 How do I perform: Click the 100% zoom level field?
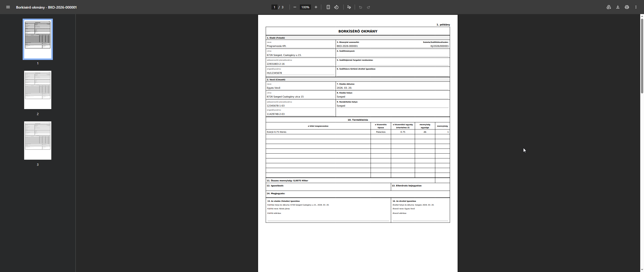coord(305,7)
